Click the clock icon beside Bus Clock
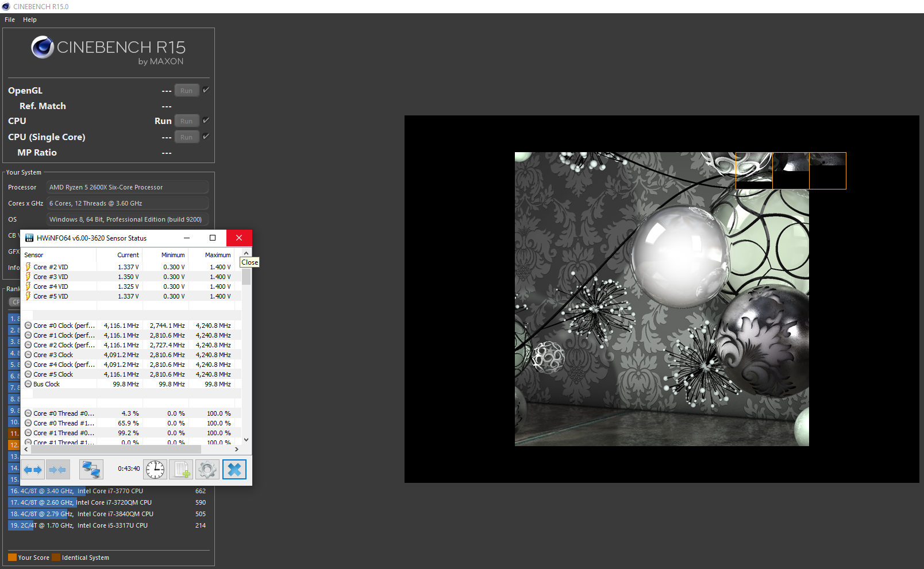924x569 pixels. [x=28, y=384]
